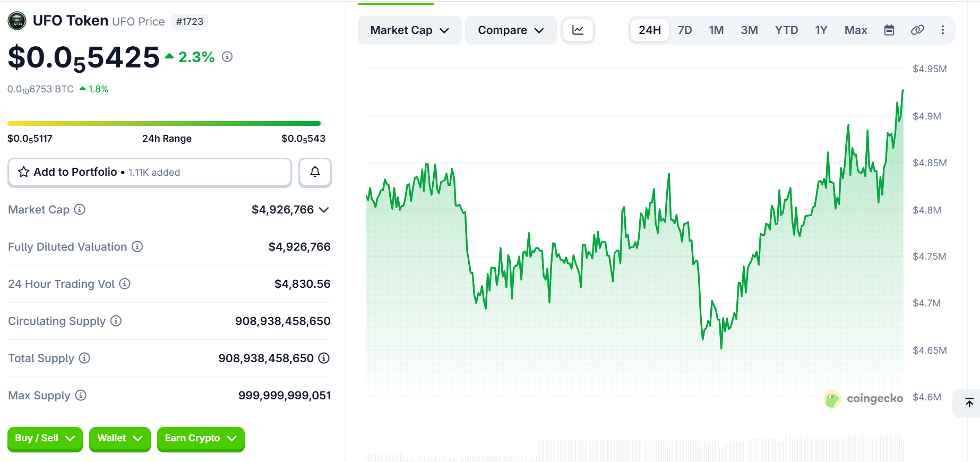Click Circulating Supply 908,938,458,650 value
Screen dimensions: 980x462
pos(283,321)
